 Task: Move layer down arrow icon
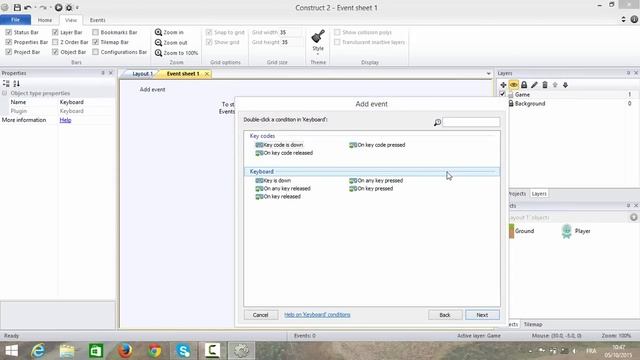coord(565,85)
